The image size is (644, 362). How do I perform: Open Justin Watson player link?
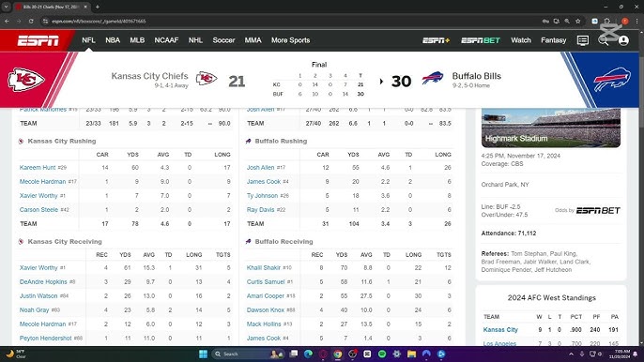click(38, 296)
